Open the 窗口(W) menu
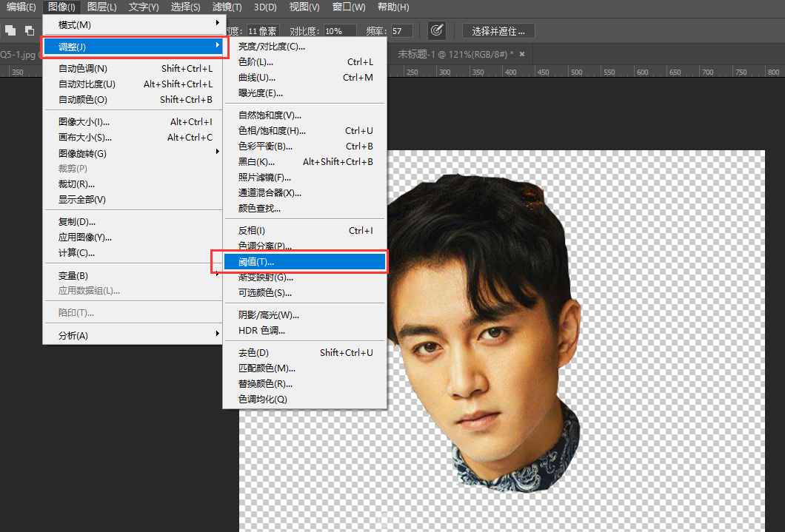785x532 pixels. coord(349,7)
